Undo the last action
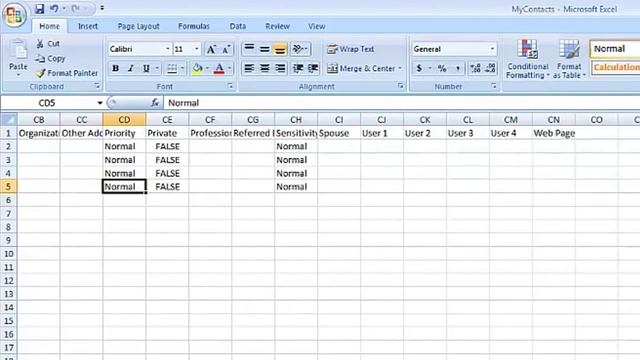This screenshot has height=360, width=640. (x=54, y=9)
